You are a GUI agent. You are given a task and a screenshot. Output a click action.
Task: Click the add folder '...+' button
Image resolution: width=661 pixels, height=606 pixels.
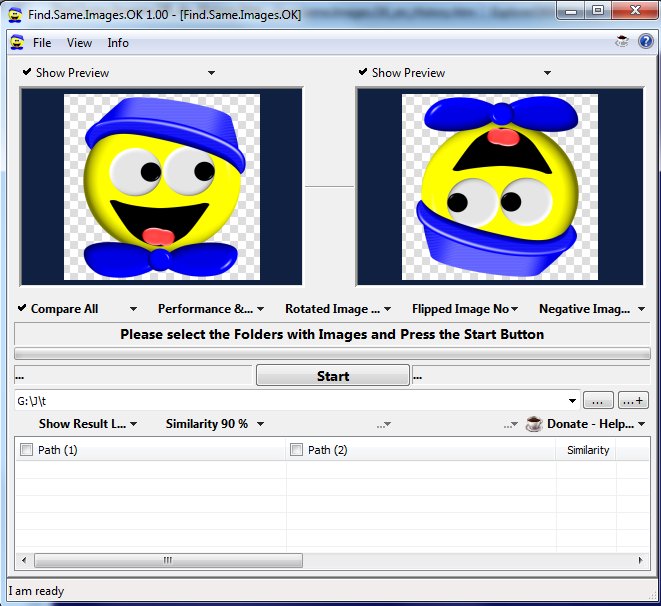coord(633,401)
